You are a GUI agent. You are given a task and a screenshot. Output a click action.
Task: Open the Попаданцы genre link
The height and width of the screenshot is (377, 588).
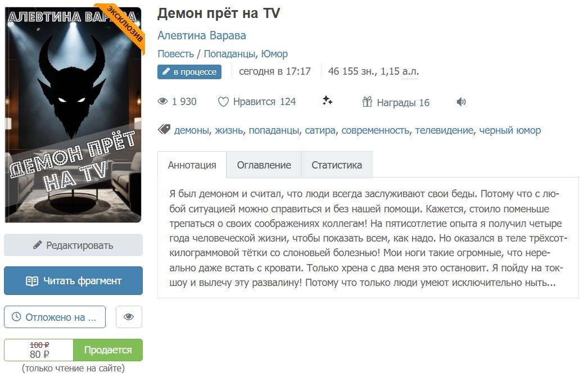(229, 54)
